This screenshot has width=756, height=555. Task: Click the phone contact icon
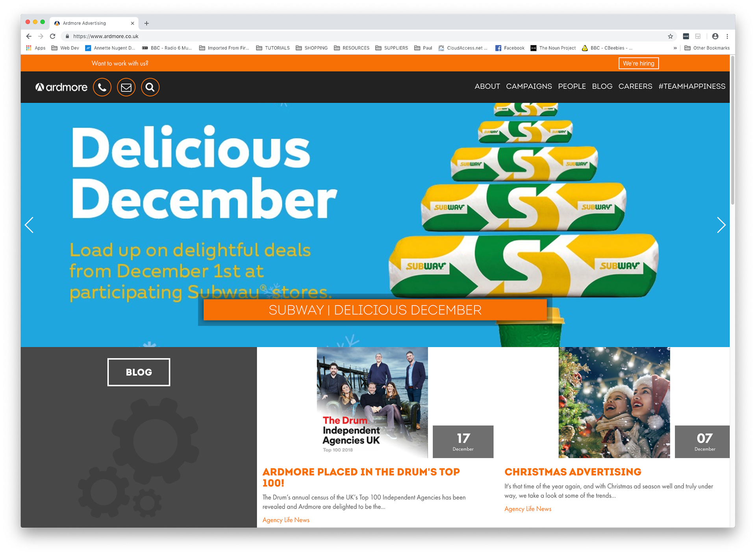click(102, 87)
